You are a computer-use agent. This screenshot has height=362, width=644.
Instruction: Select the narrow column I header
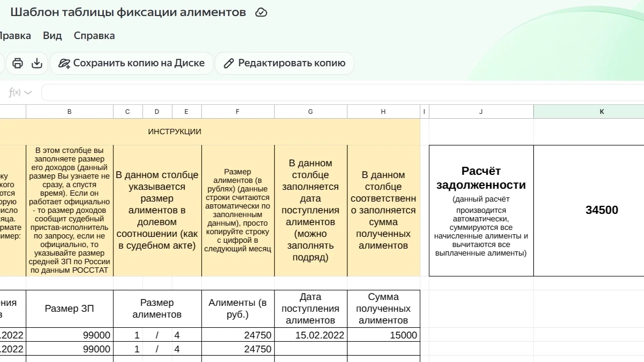(x=425, y=112)
